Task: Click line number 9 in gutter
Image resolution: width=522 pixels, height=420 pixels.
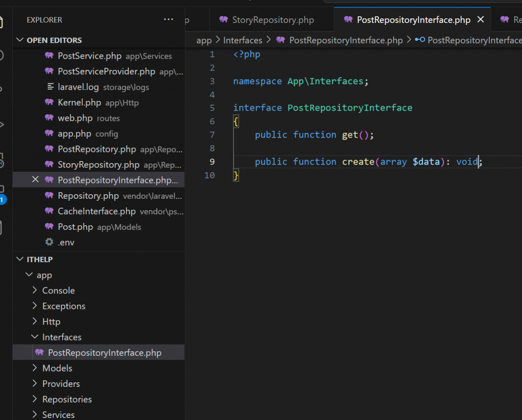Action: [x=212, y=162]
